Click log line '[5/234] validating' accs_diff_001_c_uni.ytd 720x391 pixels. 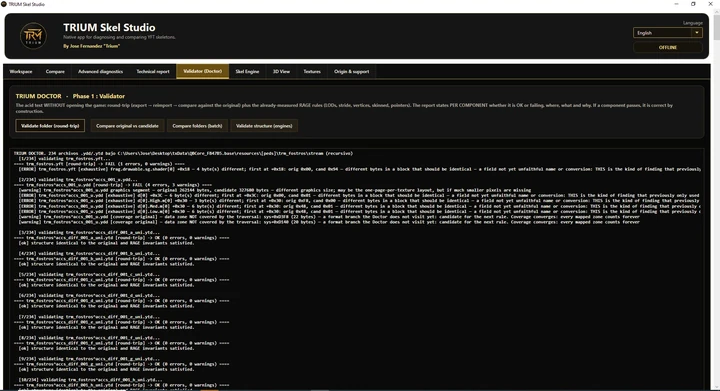pyautogui.click(x=89, y=274)
